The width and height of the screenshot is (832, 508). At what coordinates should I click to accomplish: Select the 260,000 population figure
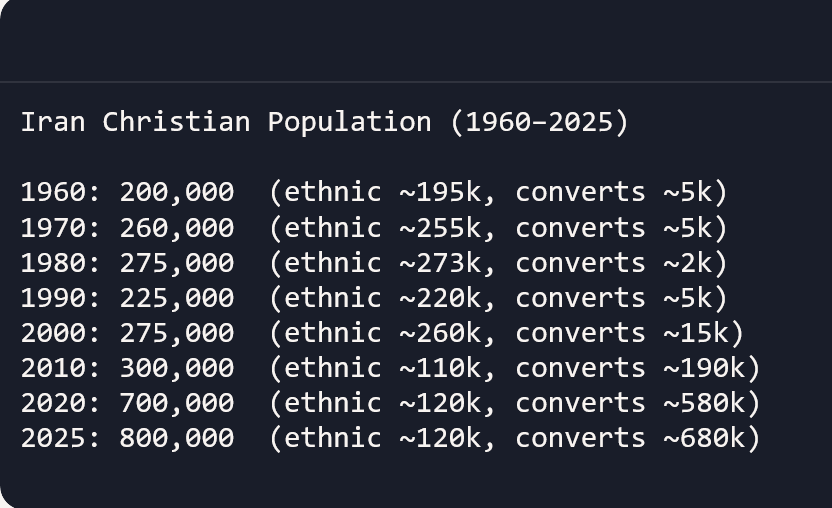point(177,228)
